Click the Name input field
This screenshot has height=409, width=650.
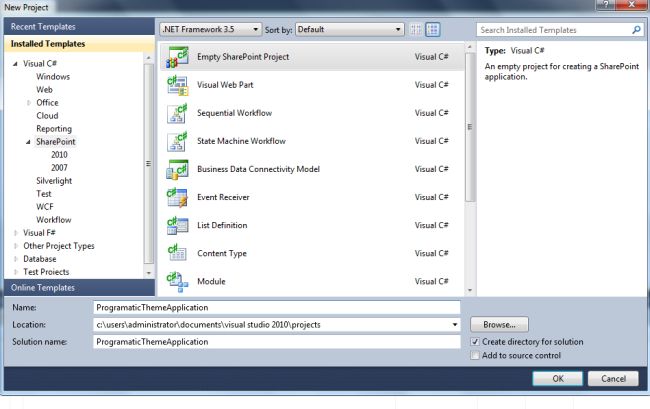click(277, 307)
